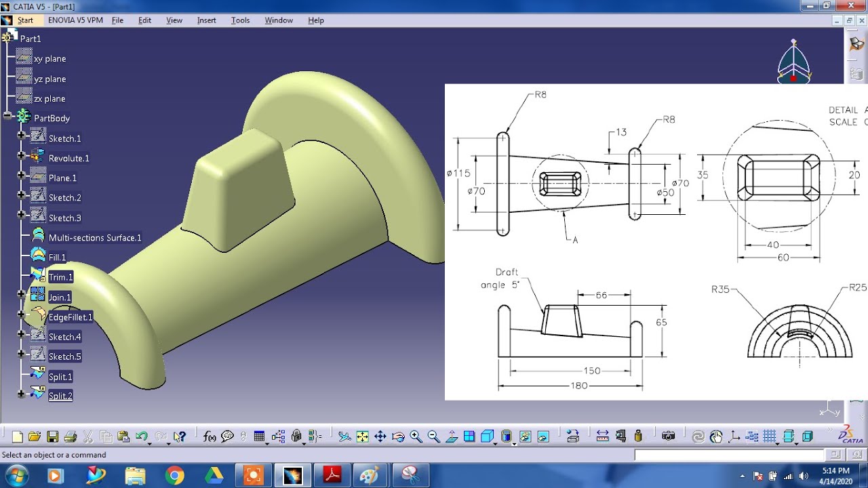Select the Pan four-arrow tool
The image size is (868, 488).
[380, 436]
